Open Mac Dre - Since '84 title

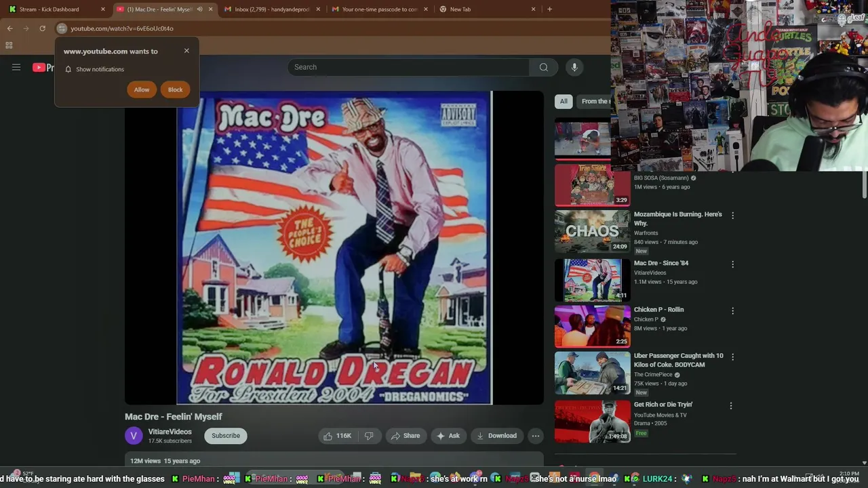(661, 263)
